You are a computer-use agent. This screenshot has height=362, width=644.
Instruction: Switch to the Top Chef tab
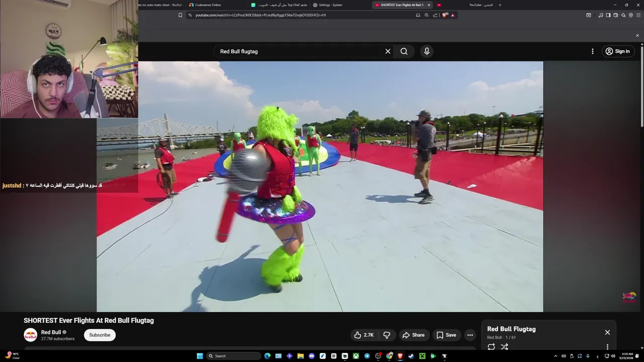tap(280, 5)
